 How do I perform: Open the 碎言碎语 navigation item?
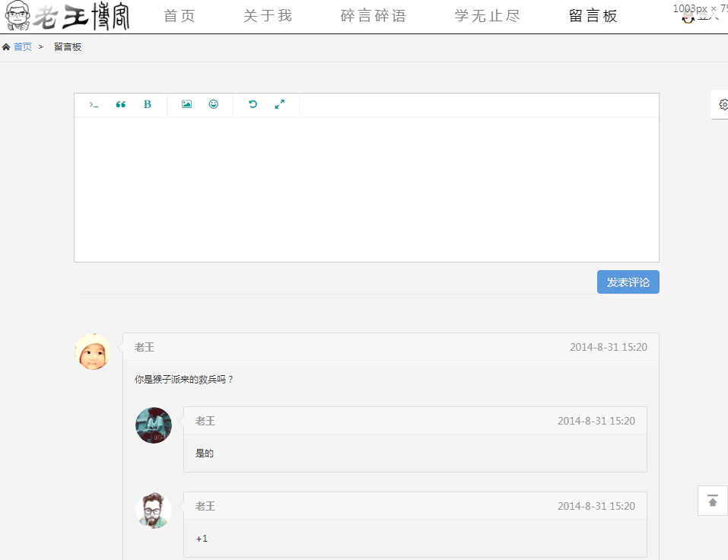pyautogui.click(x=374, y=16)
